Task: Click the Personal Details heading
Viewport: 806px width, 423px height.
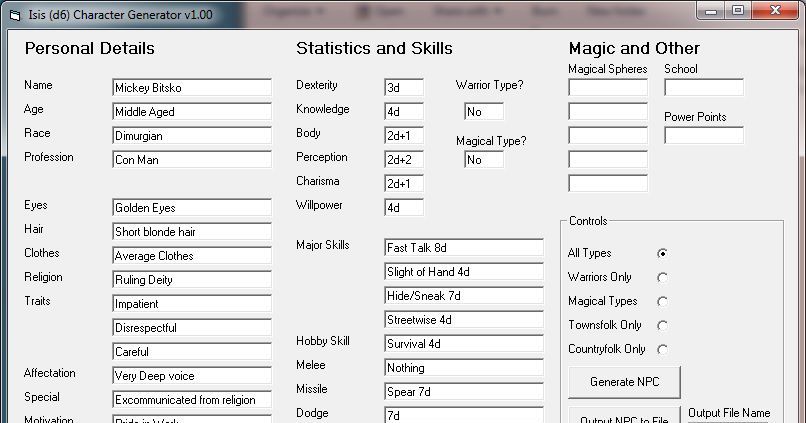Action: click(x=89, y=48)
